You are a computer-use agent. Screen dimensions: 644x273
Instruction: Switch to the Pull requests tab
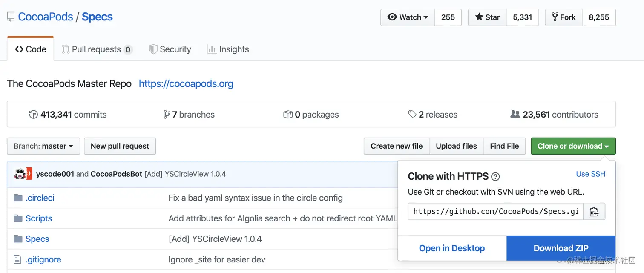pyautogui.click(x=97, y=49)
